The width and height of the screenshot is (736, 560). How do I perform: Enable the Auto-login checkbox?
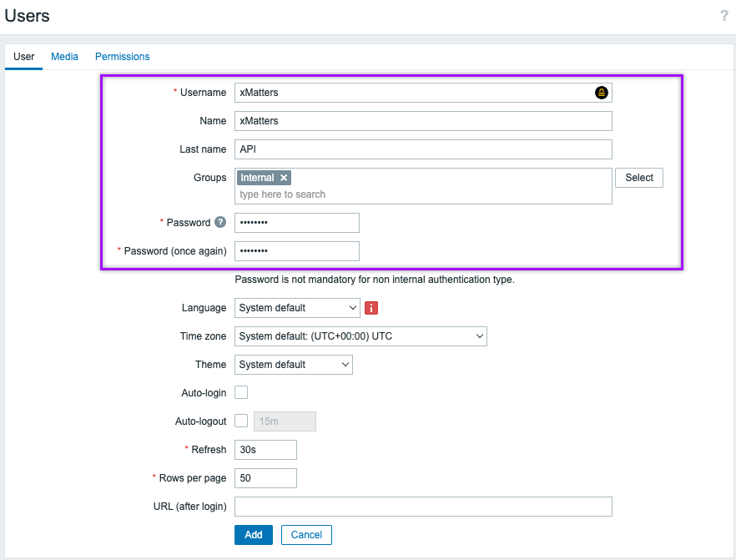point(241,392)
